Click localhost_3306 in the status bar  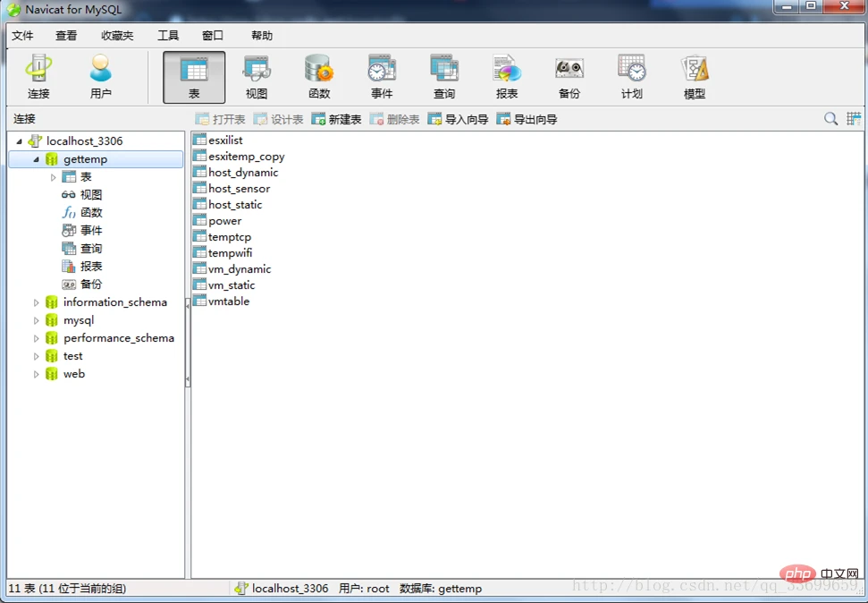[282, 589]
